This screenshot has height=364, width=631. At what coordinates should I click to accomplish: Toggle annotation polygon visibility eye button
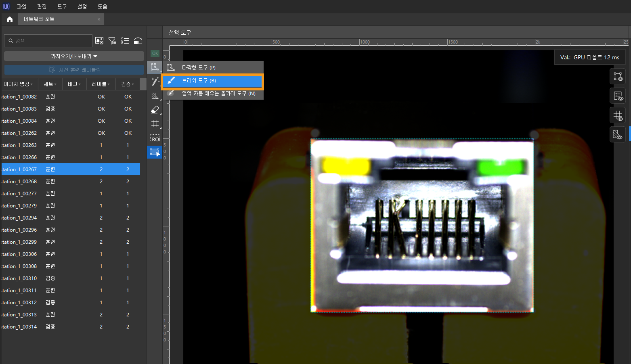(618, 76)
